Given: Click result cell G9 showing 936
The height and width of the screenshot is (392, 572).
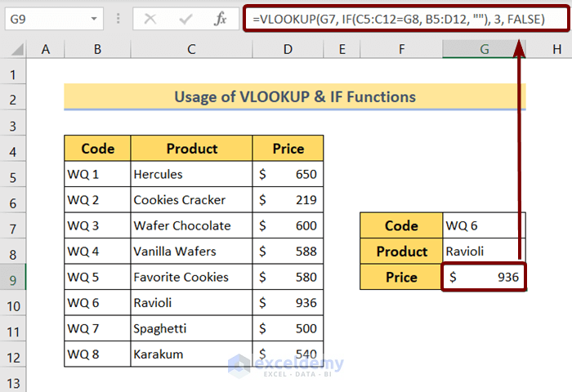Looking at the screenshot, I should [x=484, y=277].
